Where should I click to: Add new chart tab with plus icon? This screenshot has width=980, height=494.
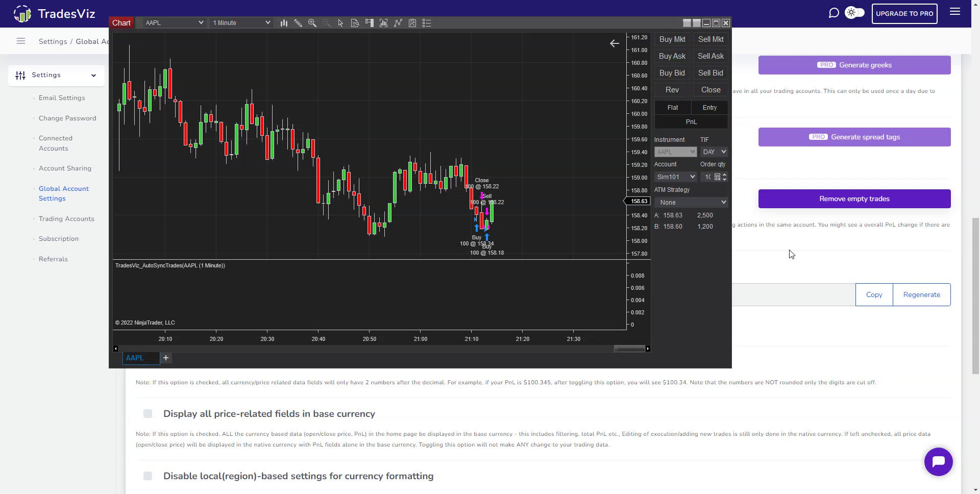tap(166, 358)
